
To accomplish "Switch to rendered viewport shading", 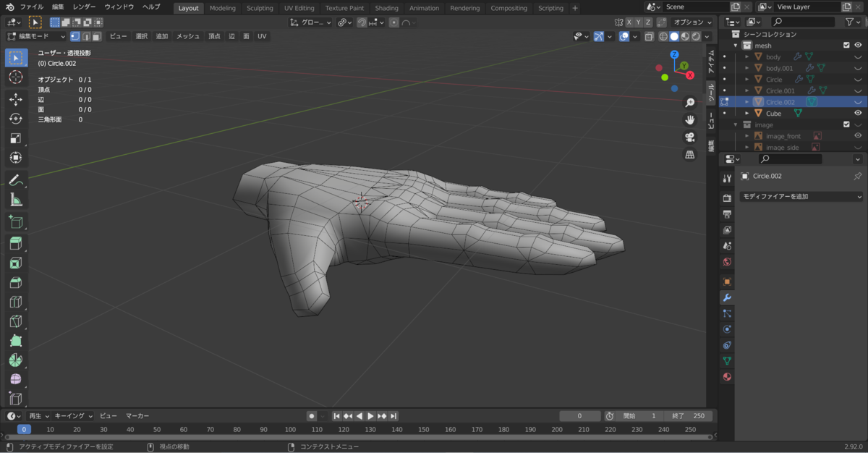I will point(695,36).
